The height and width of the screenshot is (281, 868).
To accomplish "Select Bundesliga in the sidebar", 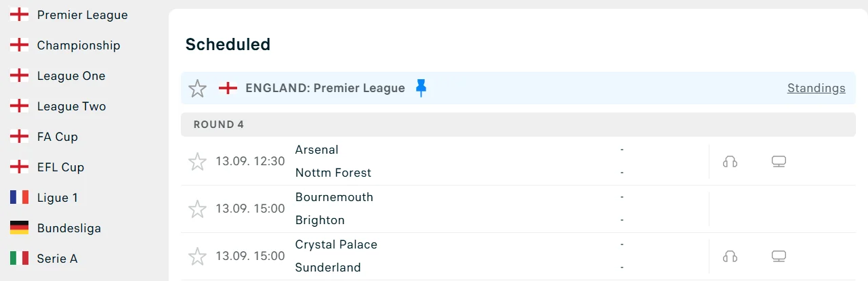I will point(68,228).
